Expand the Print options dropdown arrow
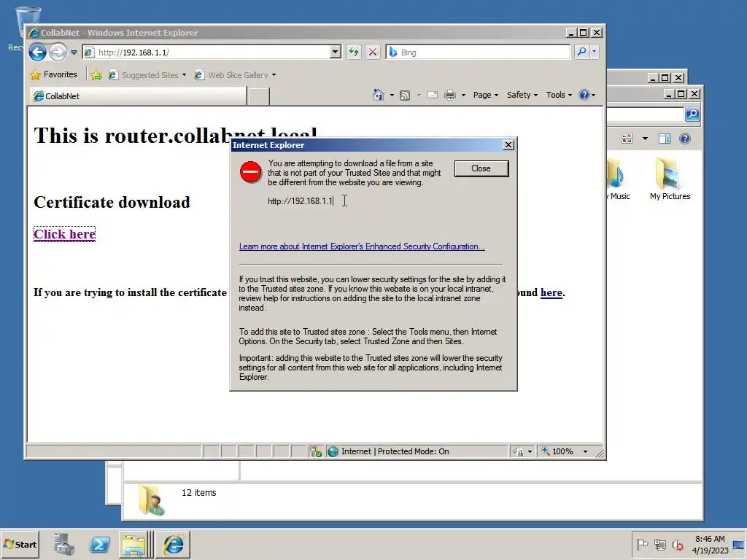The image size is (747, 560). click(x=463, y=96)
